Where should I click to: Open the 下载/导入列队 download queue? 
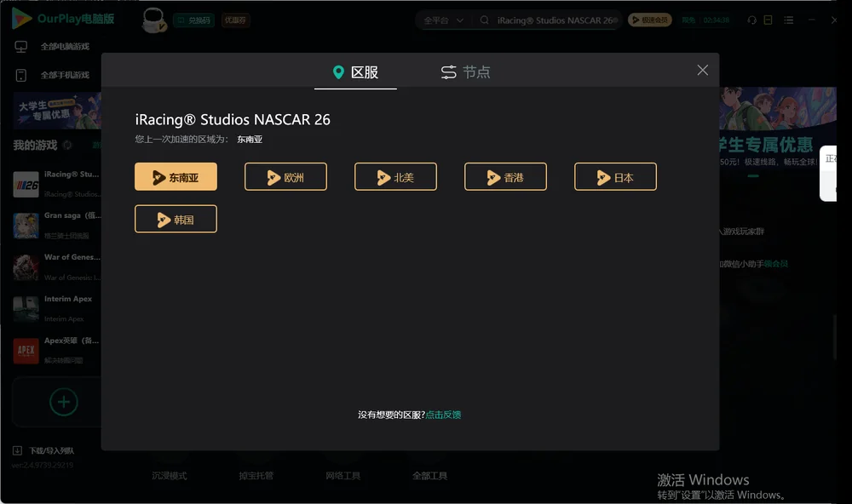point(43,450)
